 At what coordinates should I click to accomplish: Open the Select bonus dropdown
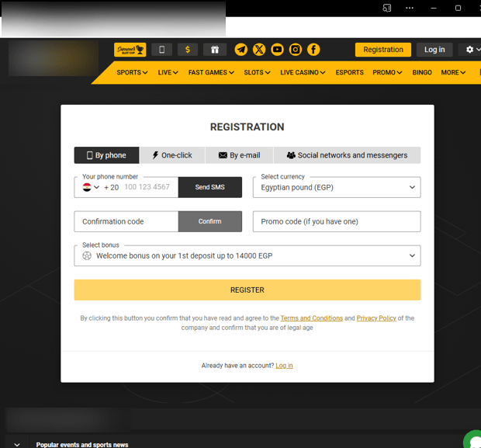pos(247,255)
